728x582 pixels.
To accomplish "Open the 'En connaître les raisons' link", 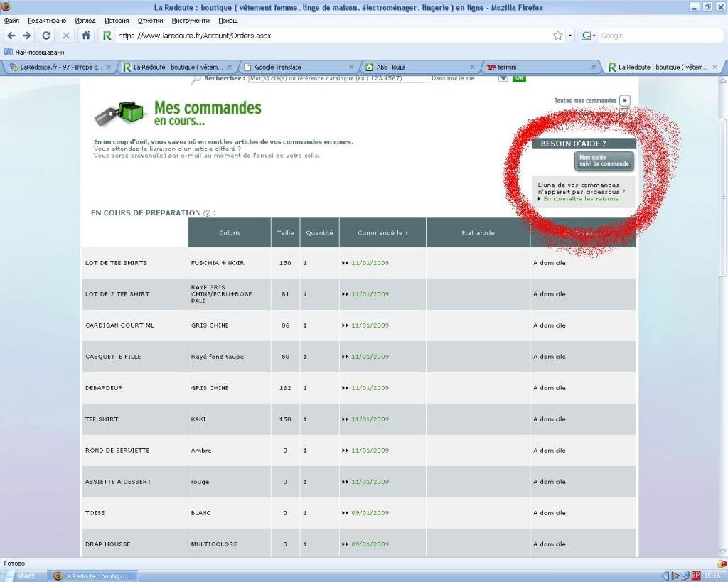I will pyautogui.click(x=580, y=199).
